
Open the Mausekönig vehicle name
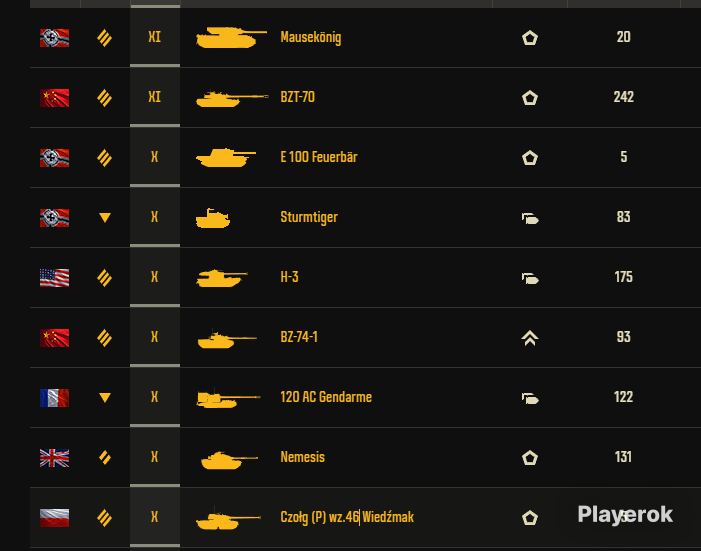tap(311, 38)
